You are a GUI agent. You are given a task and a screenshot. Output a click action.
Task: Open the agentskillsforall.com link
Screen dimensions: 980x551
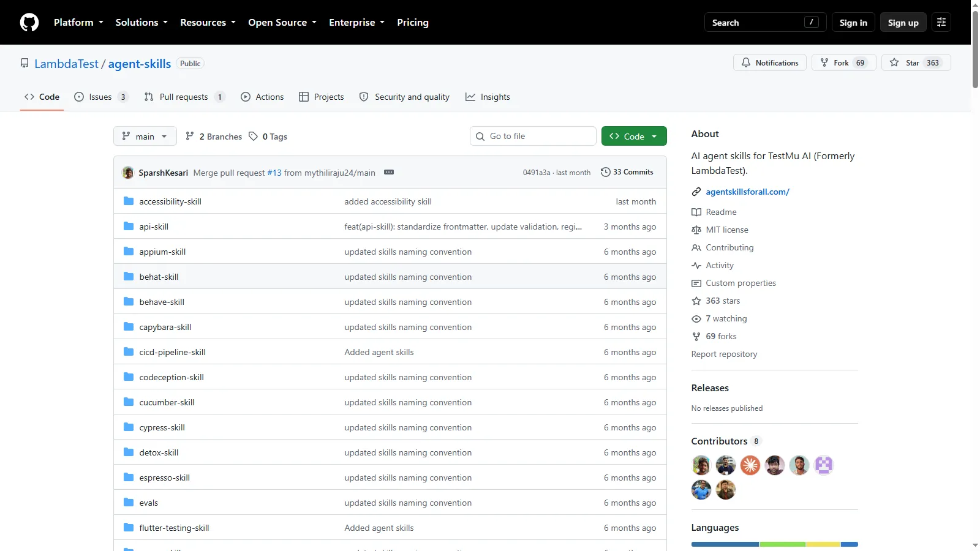point(747,192)
